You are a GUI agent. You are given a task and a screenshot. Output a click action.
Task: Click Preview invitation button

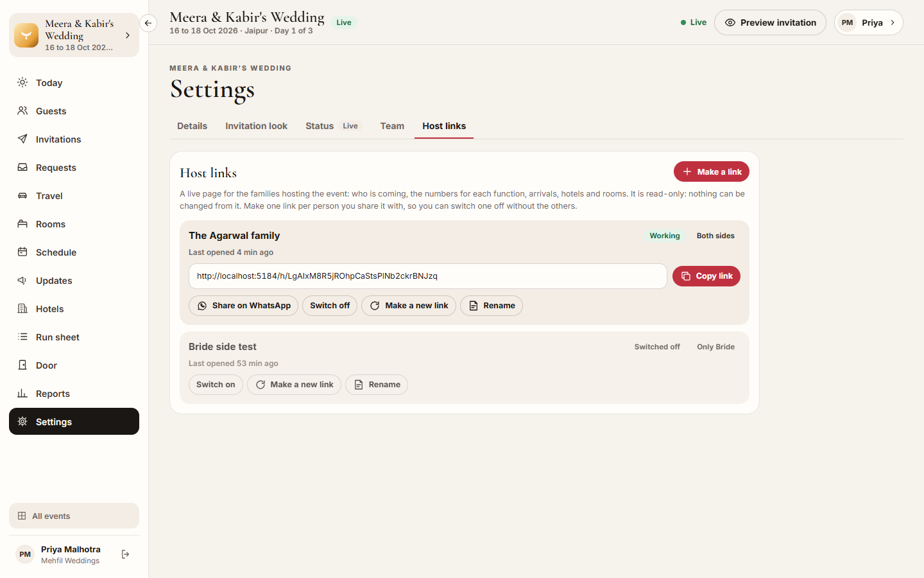(x=770, y=22)
